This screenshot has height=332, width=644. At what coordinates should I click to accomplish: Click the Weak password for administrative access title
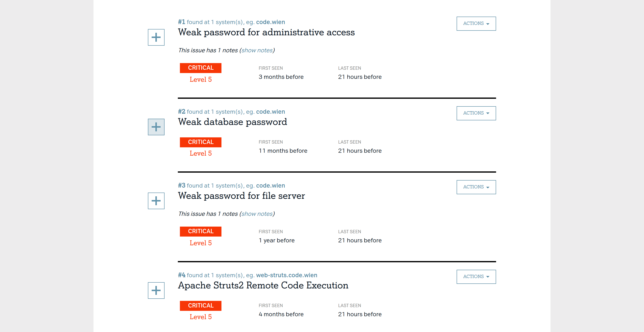(x=266, y=32)
